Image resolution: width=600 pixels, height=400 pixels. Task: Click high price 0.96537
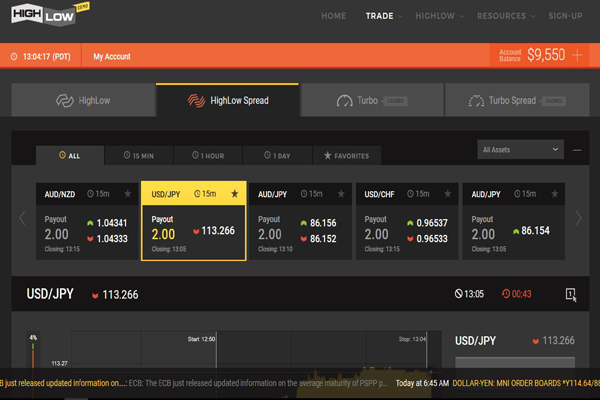click(427, 223)
